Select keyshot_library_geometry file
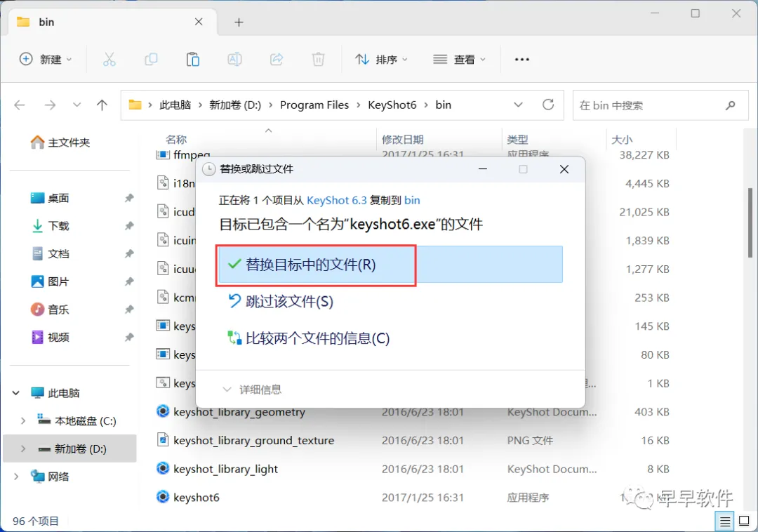Screen dimensions: 758x532 pos(239,412)
